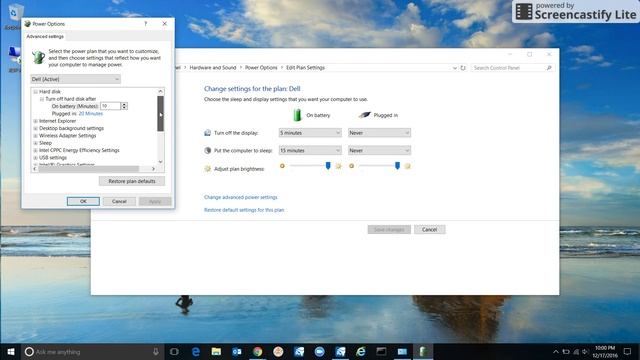Expand the Desktop background settings node
Screen dimensions: 640x360
[x=36, y=129]
